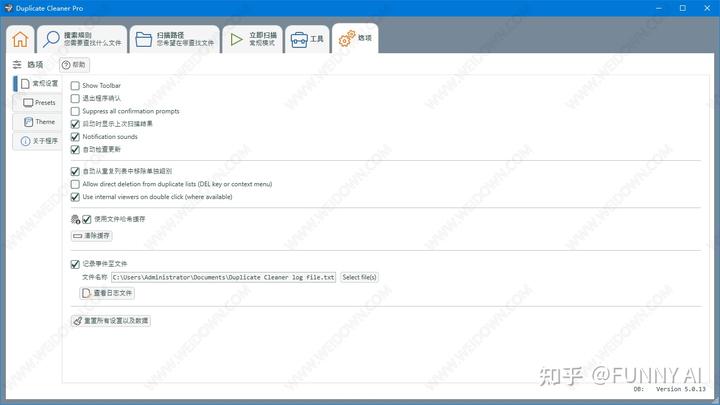Open the tools tab with toolbox icon

[x=307, y=39]
